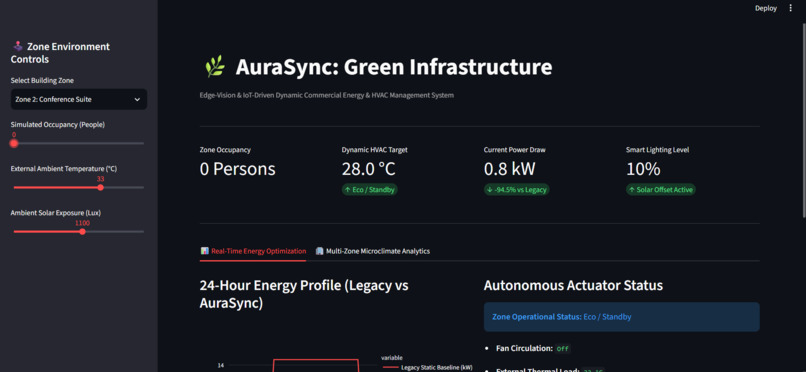Switch to Multi-Zone Microclimate Analytics tab
806x372 pixels.
coord(372,251)
